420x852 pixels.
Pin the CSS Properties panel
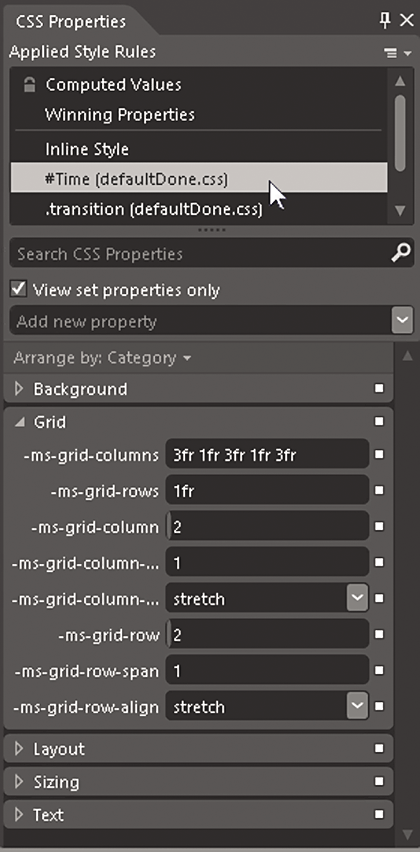(x=385, y=21)
